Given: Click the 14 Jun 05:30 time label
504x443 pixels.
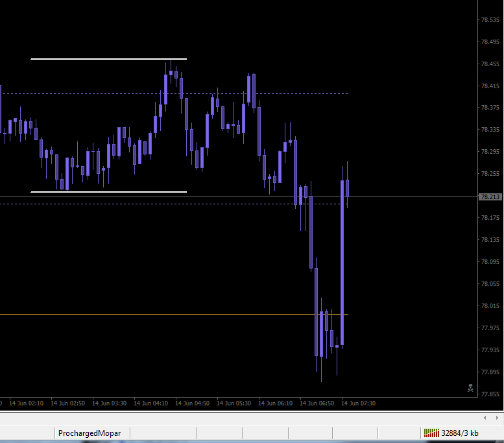Looking at the screenshot, I should tap(234, 403).
